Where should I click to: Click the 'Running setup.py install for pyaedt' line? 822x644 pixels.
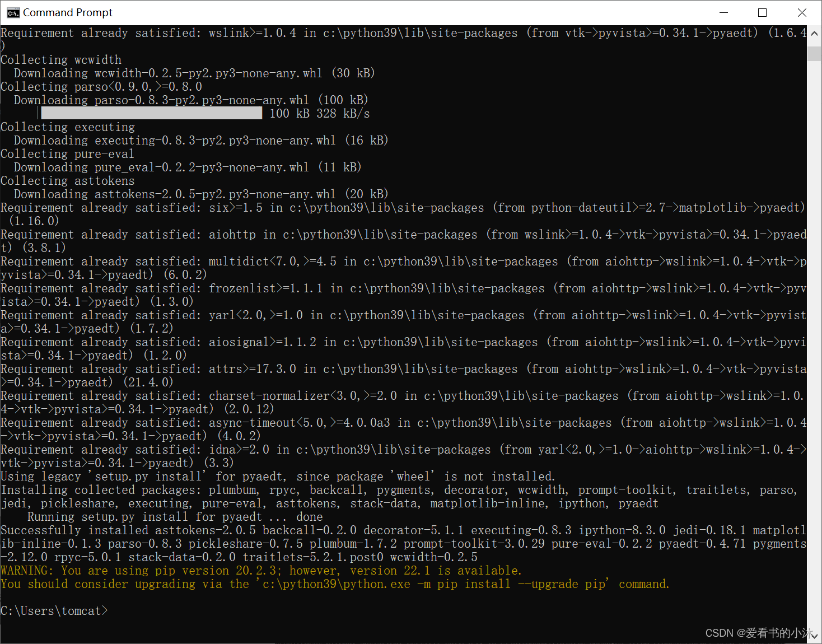144,517
